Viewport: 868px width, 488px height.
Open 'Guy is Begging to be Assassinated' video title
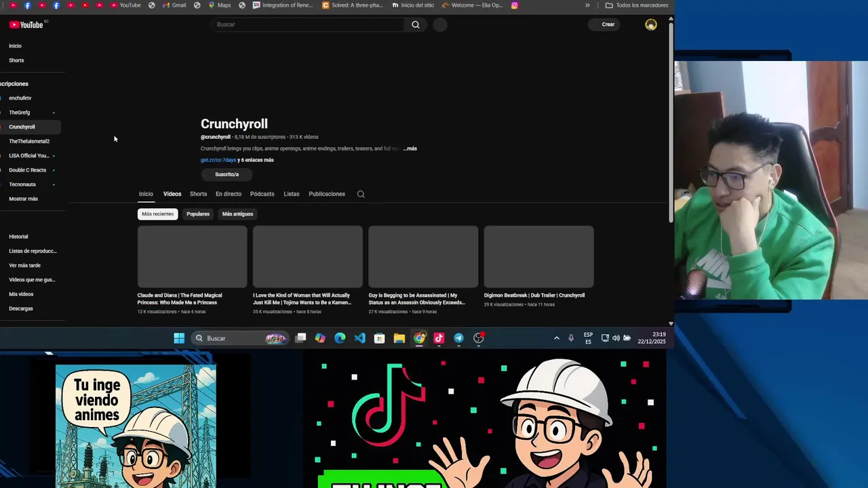click(417, 299)
